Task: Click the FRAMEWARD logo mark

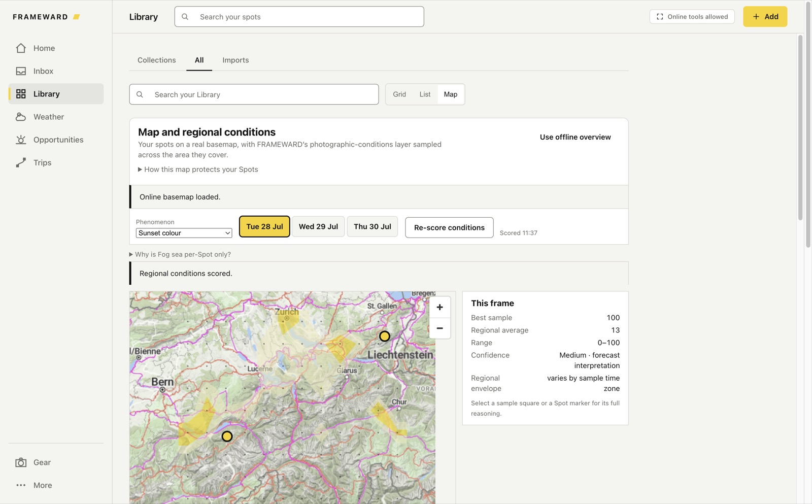Action: (77, 17)
